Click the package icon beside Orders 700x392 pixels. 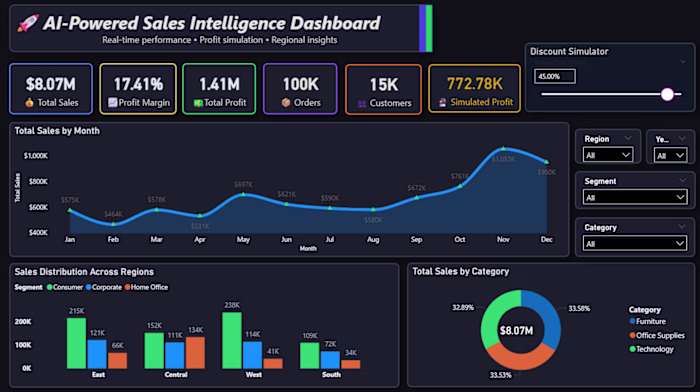(x=286, y=103)
